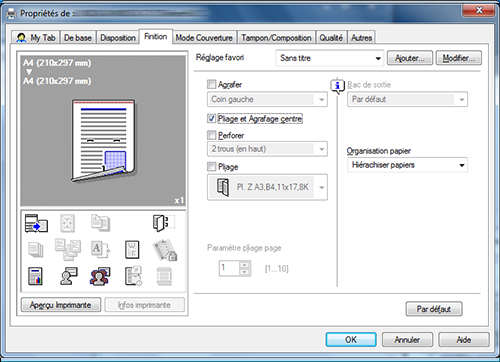Increase Paramètre pliage page value
This screenshot has height=362, width=500.
[x=245, y=265]
